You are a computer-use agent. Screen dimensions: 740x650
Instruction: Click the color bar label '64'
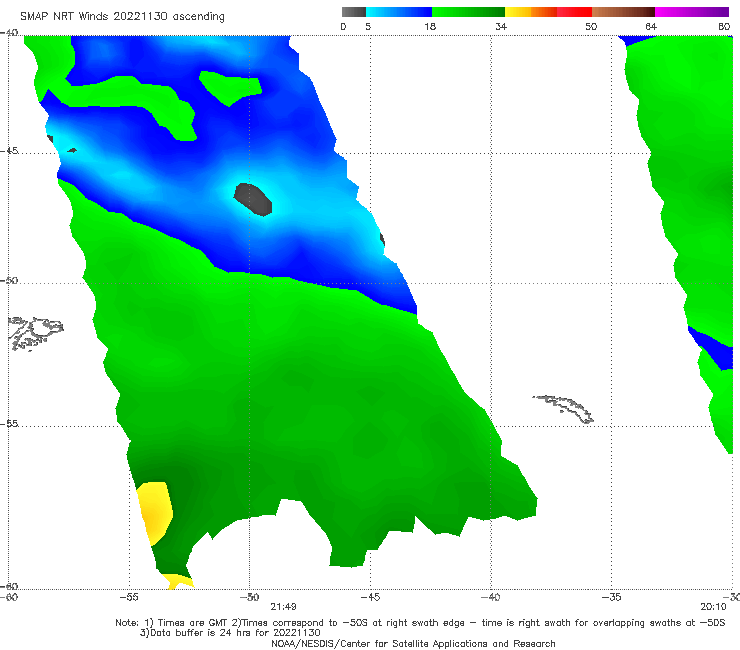(651, 26)
